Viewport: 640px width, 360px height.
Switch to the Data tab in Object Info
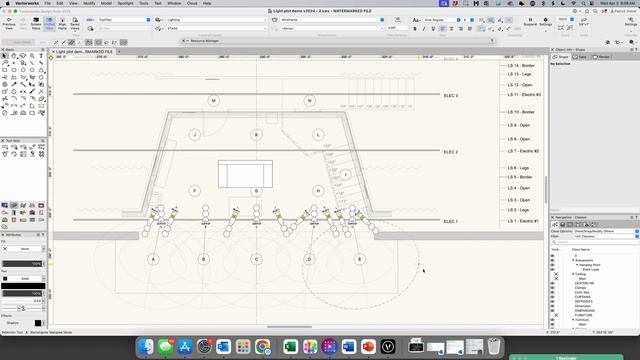tap(580, 57)
